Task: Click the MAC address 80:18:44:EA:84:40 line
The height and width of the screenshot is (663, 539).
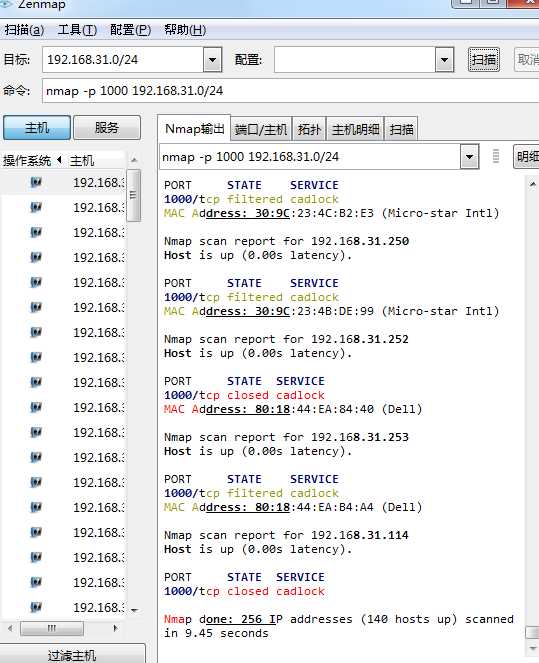Action: coord(293,409)
